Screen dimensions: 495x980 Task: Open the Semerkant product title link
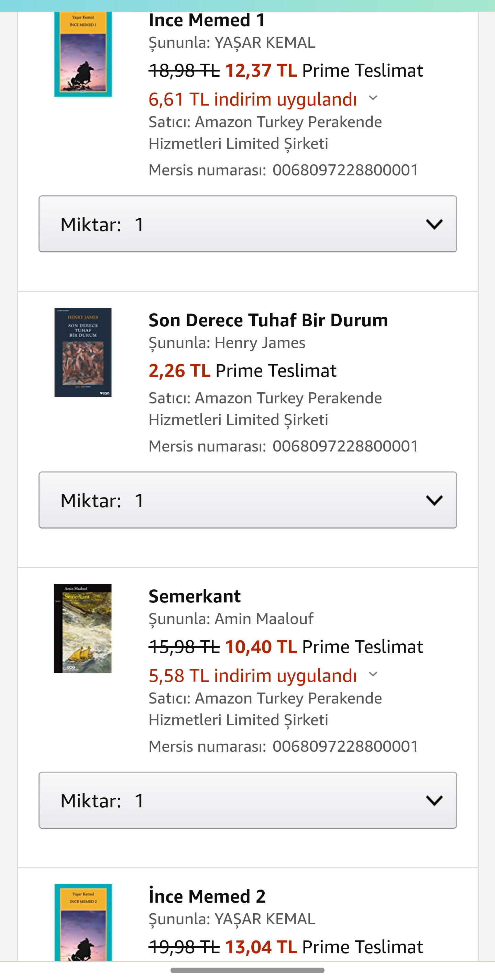pos(195,596)
